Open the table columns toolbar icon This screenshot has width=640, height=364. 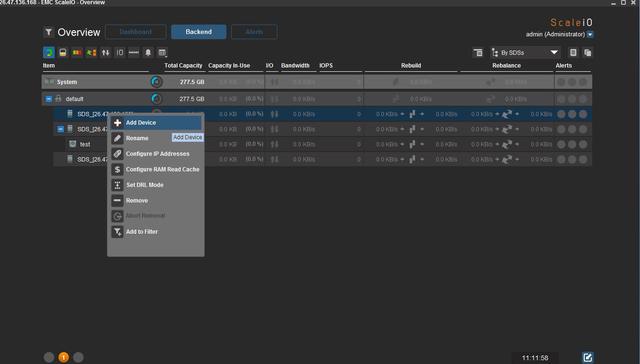coord(162,53)
